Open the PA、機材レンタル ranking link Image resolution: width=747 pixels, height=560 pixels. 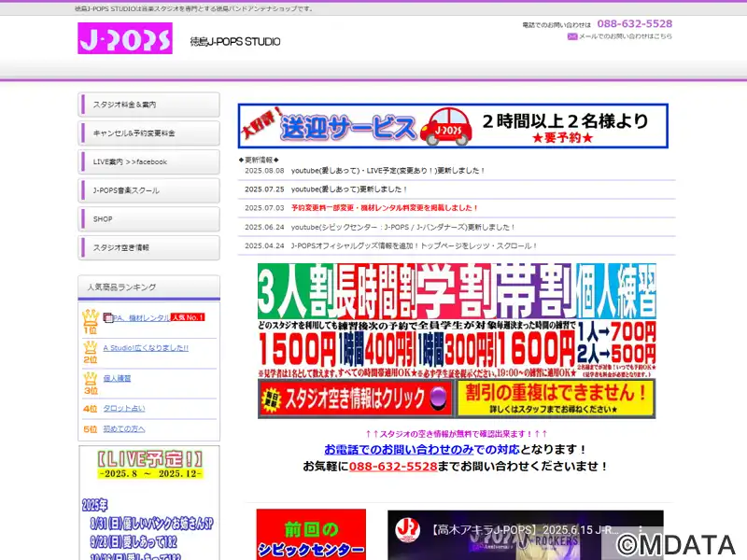tap(142, 317)
